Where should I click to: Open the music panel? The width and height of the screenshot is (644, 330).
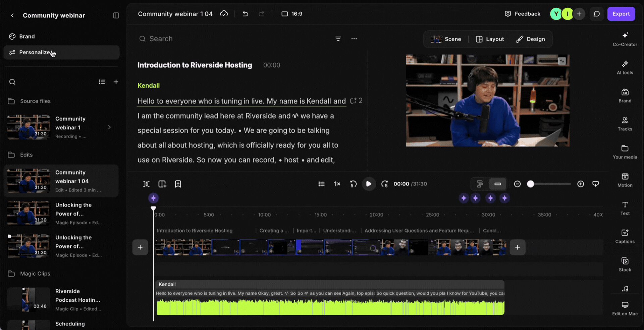coord(625,289)
